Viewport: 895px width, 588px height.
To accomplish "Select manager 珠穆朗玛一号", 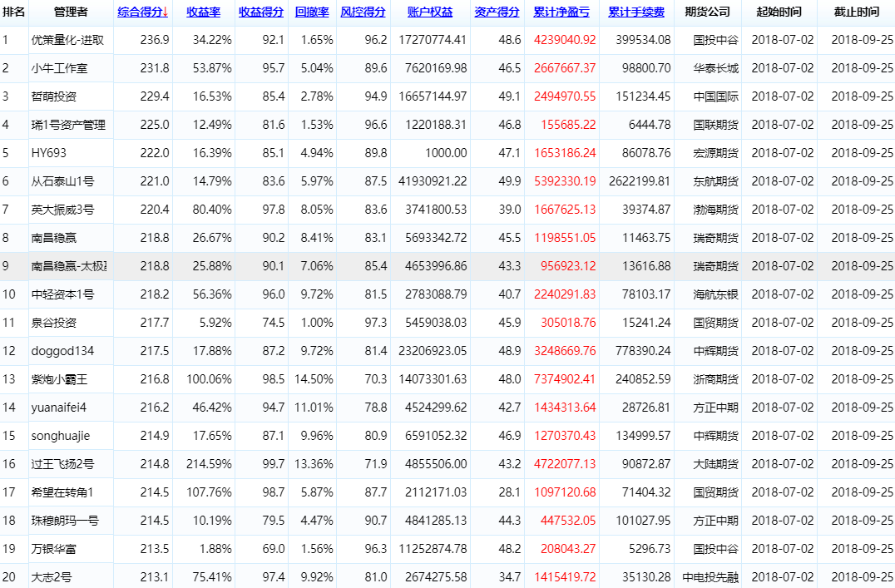I will (x=65, y=521).
